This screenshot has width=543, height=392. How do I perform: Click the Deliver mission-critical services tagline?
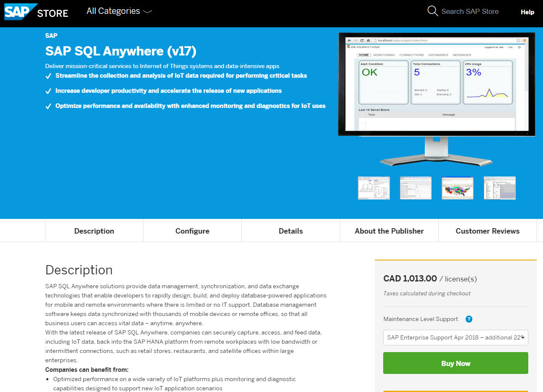(x=162, y=66)
